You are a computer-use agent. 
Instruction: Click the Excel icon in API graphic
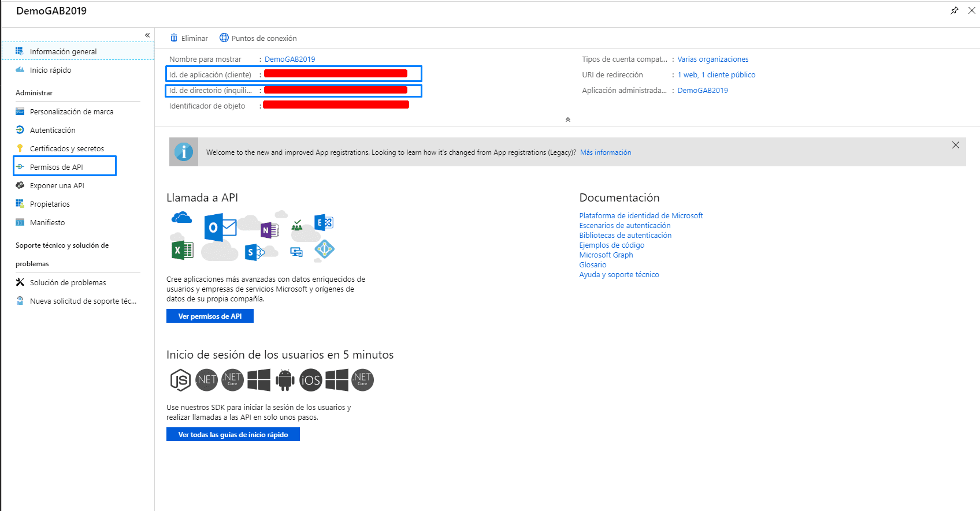(182, 250)
